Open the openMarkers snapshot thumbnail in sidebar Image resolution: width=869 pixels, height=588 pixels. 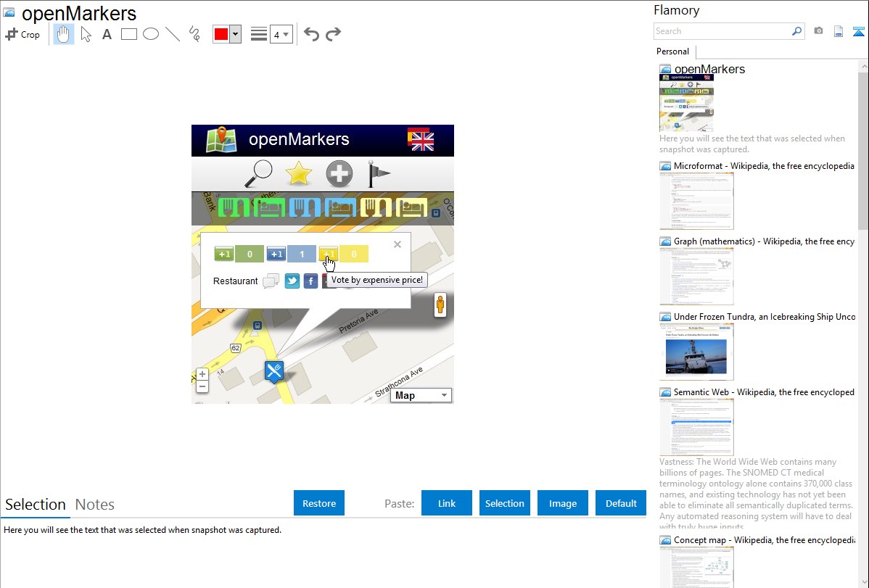click(686, 102)
